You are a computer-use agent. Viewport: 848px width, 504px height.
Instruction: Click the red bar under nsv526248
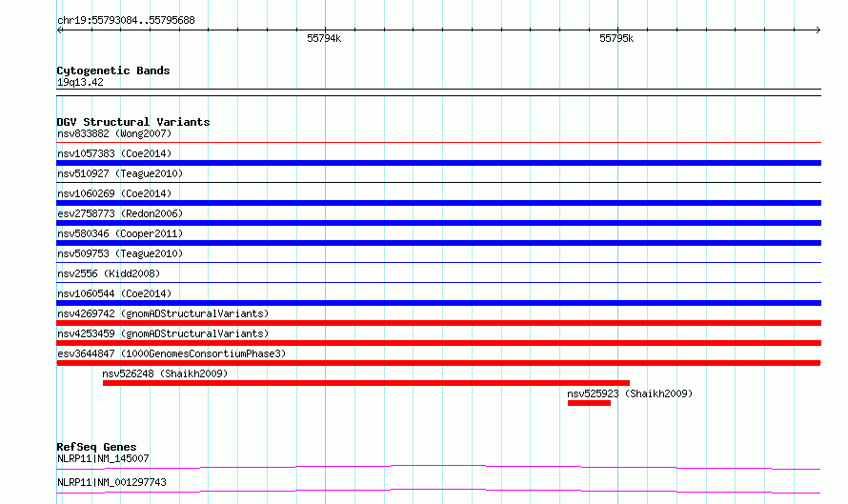(366, 383)
